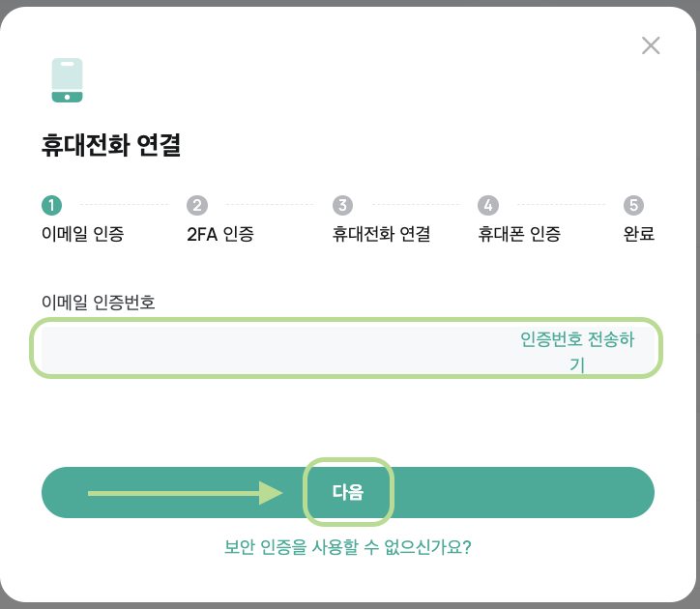Select the step 2 circle icon
The image size is (700, 609).
[x=197, y=205]
